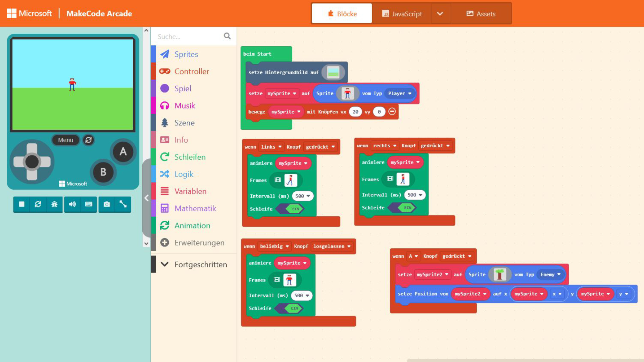Open the Schleifen category

point(194,157)
